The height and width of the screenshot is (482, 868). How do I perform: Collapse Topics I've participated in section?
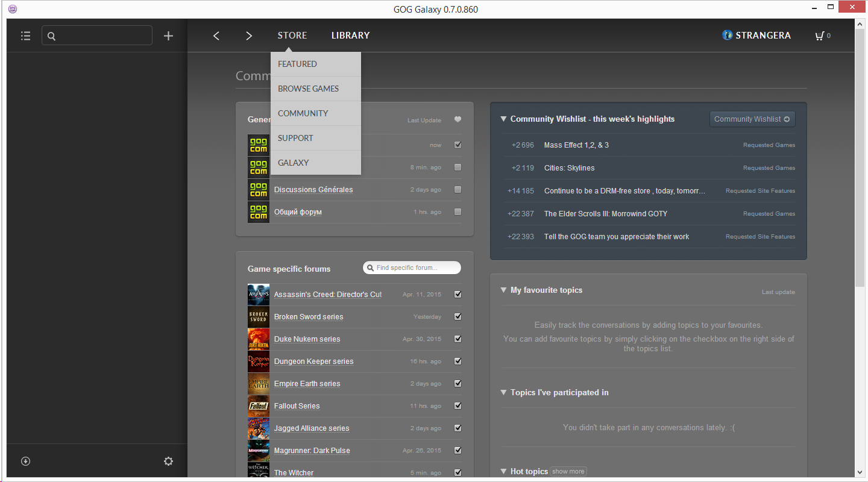tap(503, 393)
